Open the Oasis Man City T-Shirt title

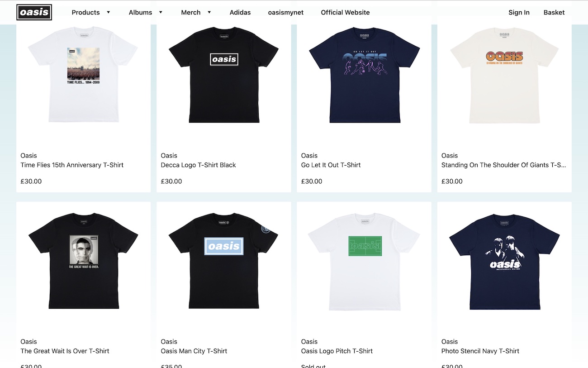pyautogui.click(x=194, y=351)
